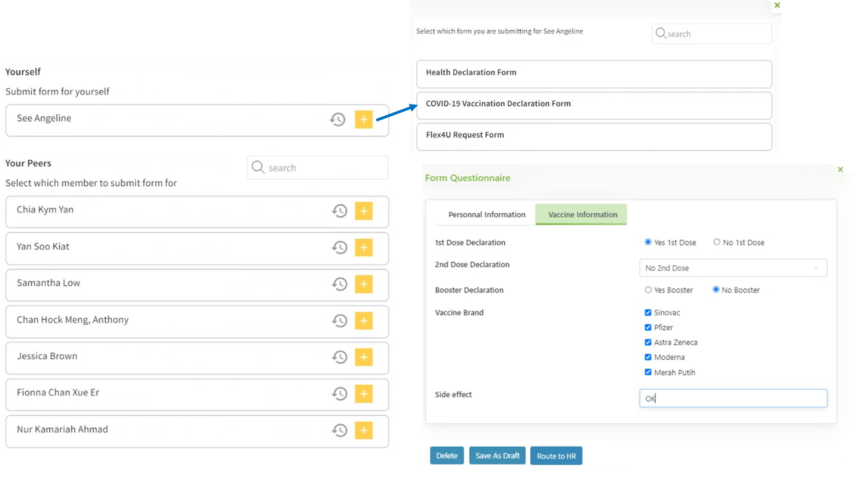Show history for Jessica Brown

[x=339, y=357]
